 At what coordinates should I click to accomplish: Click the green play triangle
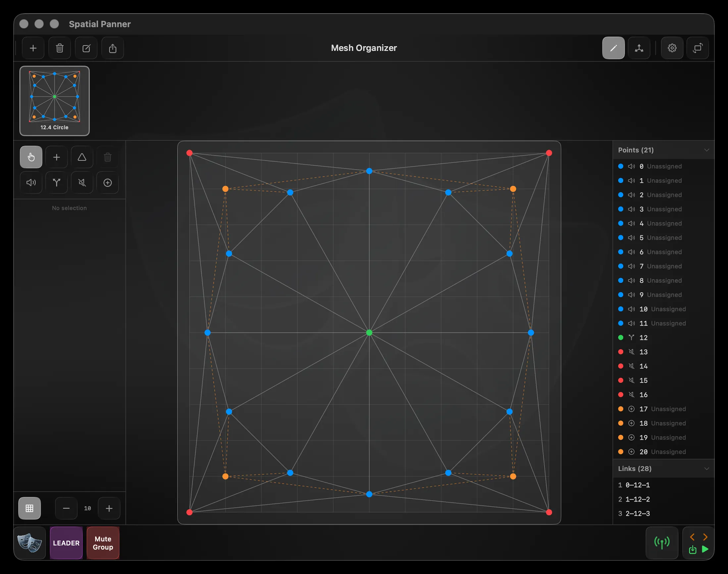tap(705, 549)
